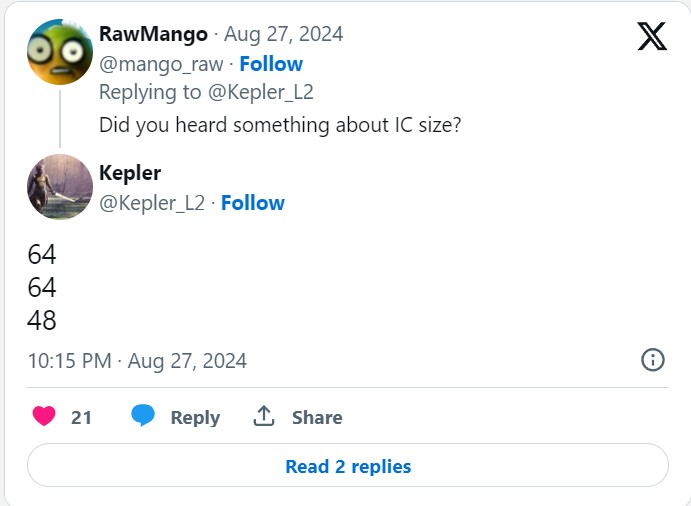
Task: Follow the @Kepler_L2 account
Action: (x=253, y=203)
